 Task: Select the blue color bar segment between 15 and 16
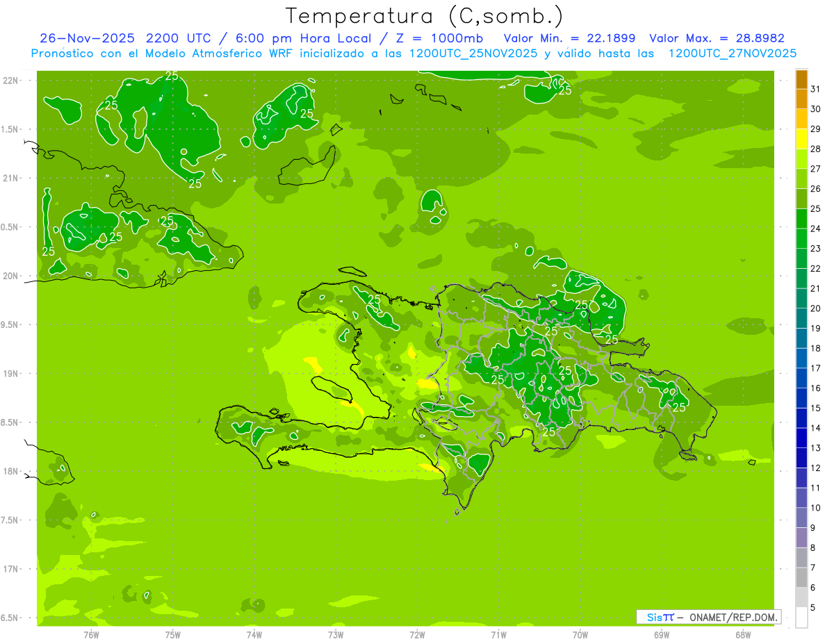801,398
